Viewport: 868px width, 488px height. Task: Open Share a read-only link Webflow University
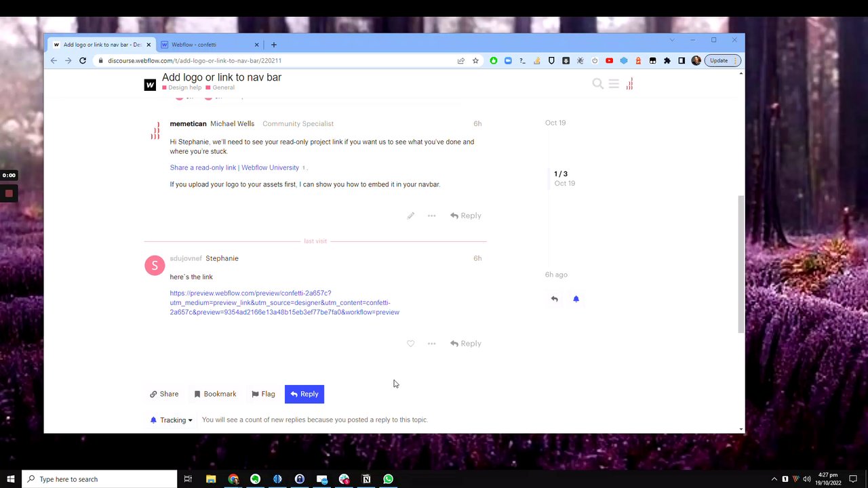coord(234,167)
